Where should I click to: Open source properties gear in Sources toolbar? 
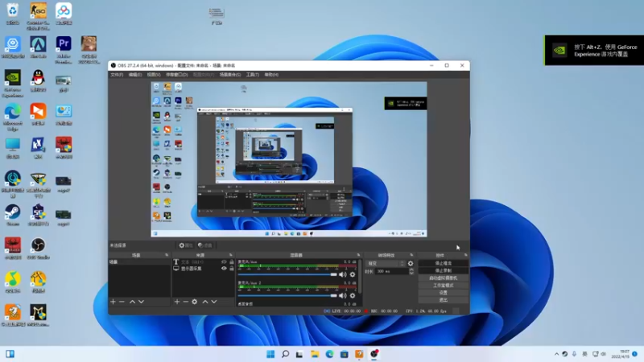coord(195,302)
